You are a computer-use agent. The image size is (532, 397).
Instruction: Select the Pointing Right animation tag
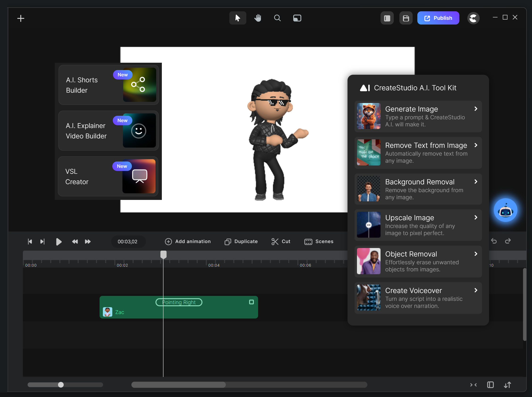(x=179, y=302)
